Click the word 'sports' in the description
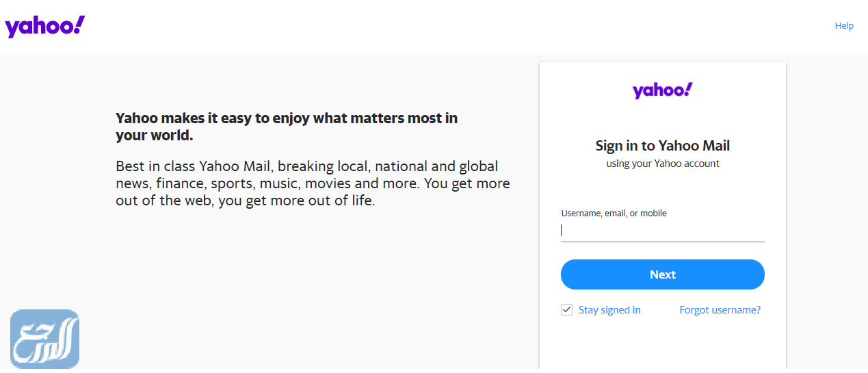Image resolution: width=868 pixels, height=373 pixels. [x=231, y=183]
